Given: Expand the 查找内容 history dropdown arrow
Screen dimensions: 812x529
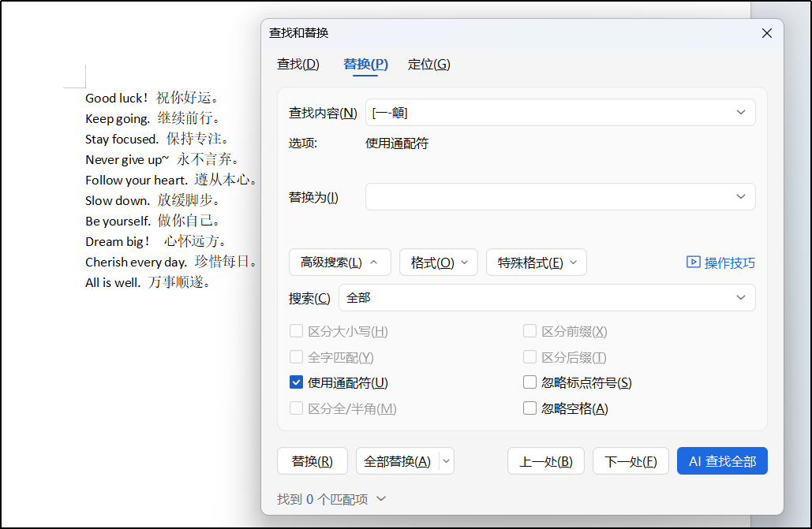Looking at the screenshot, I should [x=740, y=113].
